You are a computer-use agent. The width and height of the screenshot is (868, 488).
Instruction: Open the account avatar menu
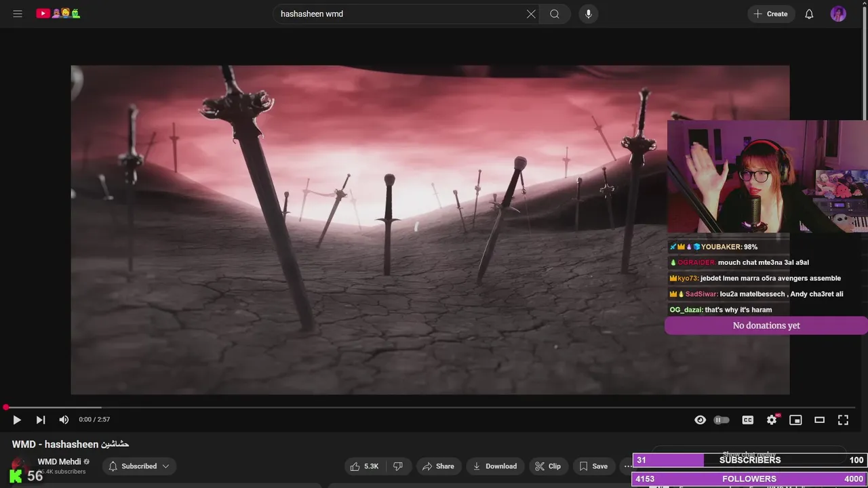[x=838, y=14]
